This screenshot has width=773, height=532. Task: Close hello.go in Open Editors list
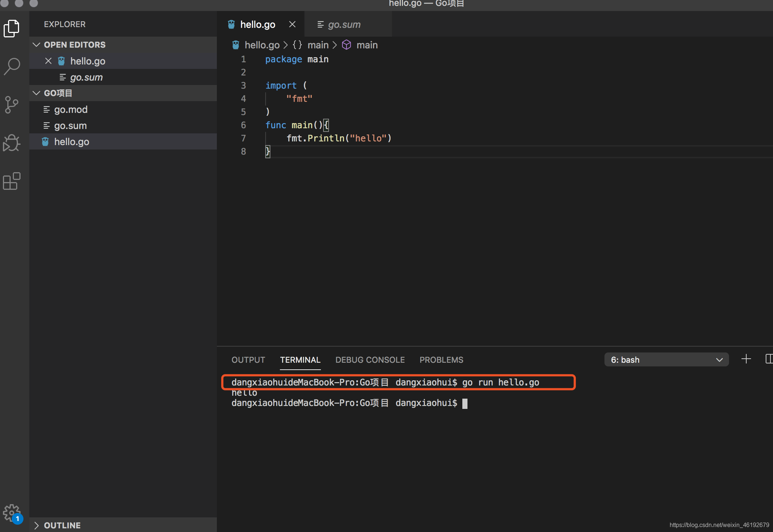[x=48, y=61]
